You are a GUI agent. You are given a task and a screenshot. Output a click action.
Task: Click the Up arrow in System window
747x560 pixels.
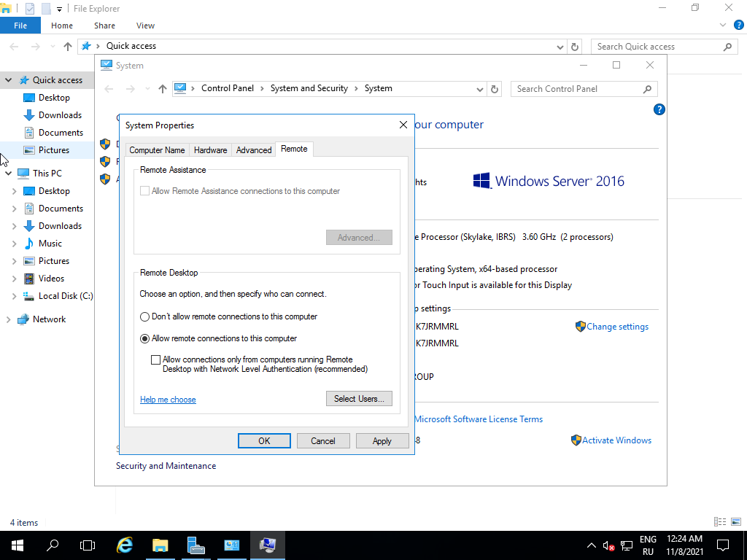pos(163,89)
